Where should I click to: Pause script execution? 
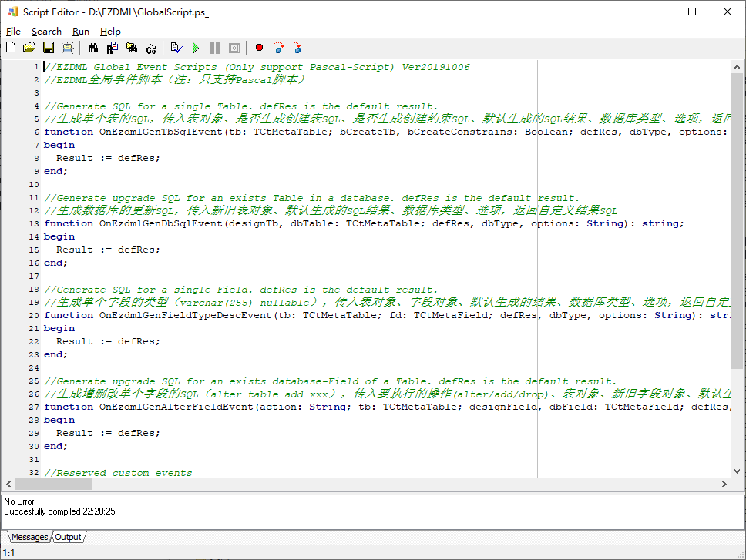click(215, 48)
